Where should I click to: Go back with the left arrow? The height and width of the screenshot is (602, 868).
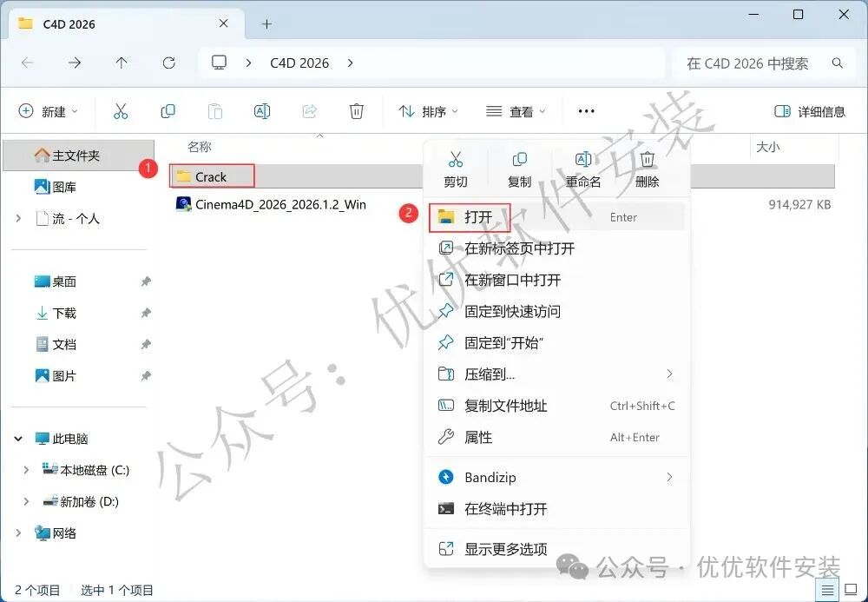tap(28, 63)
